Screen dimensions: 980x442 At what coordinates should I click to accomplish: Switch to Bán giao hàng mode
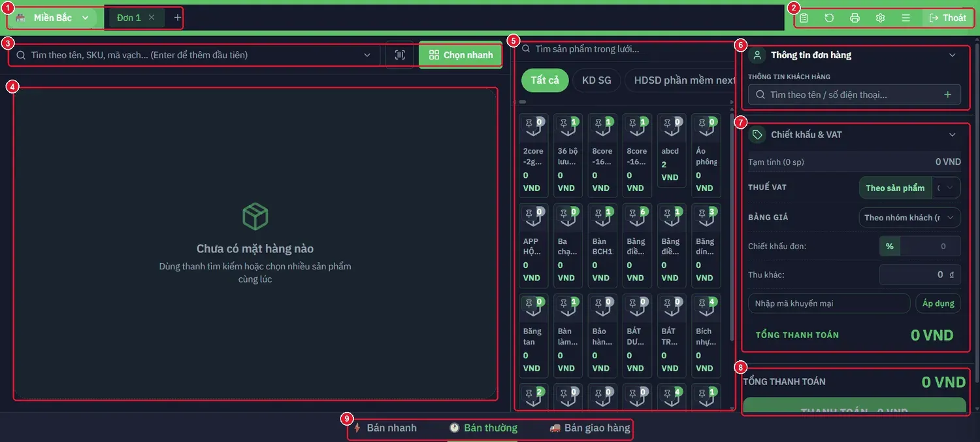click(x=590, y=428)
